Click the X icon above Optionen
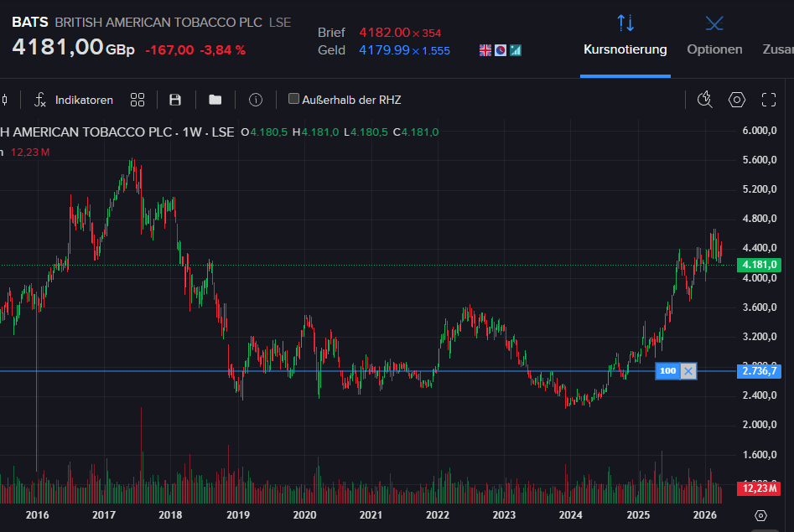The image size is (794, 532). point(714,23)
